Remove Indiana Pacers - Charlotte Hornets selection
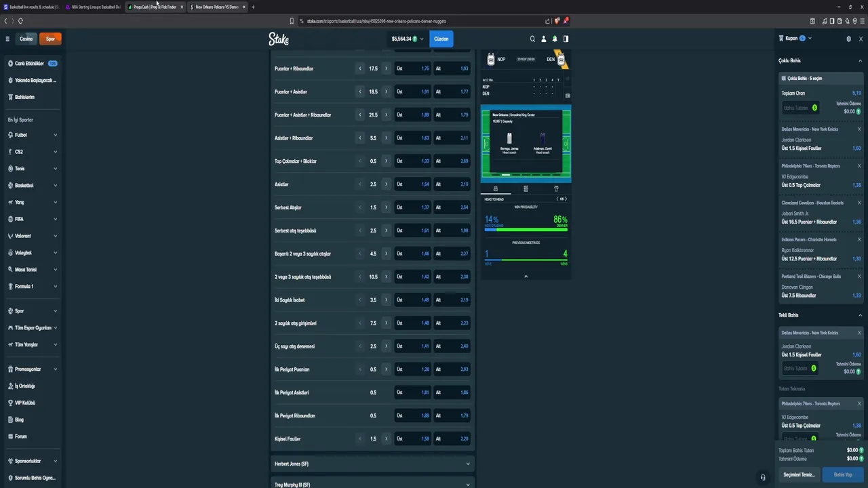Image resolution: width=868 pixels, height=488 pixels. pyautogui.click(x=859, y=239)
